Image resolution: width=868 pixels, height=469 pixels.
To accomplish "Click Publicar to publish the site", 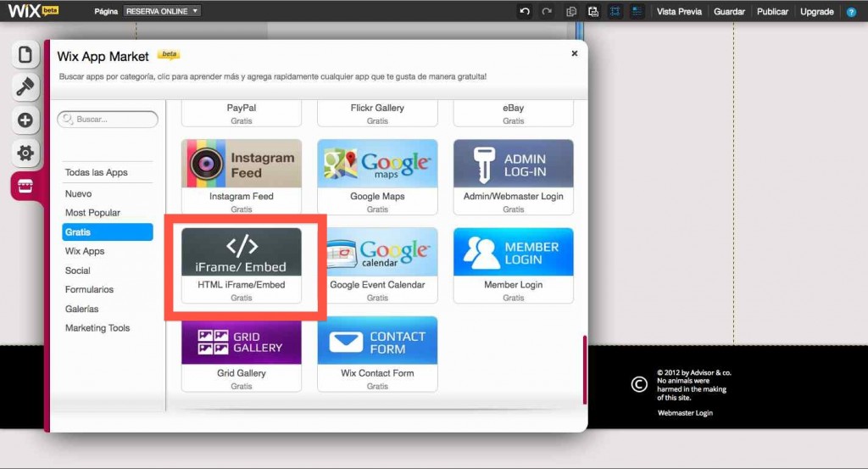I will click(772, 11).
